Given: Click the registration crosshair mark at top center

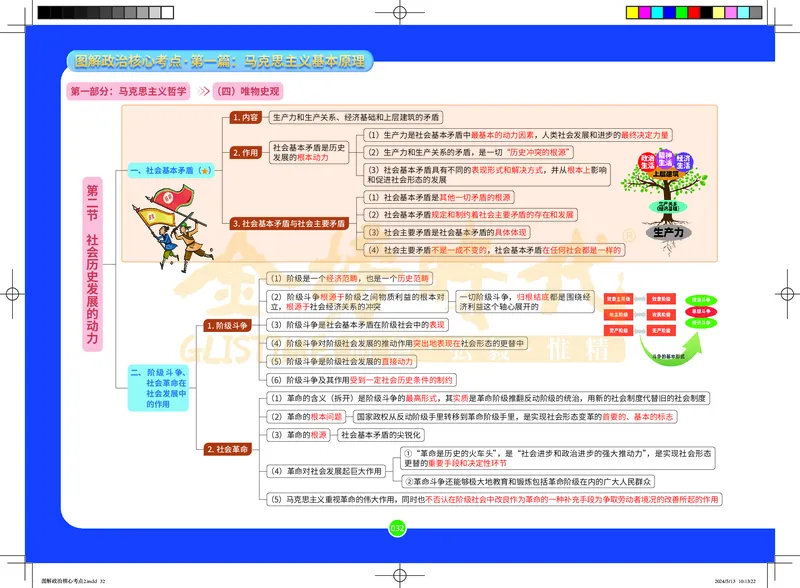Looking at the screenshot, I should [400, 13].
